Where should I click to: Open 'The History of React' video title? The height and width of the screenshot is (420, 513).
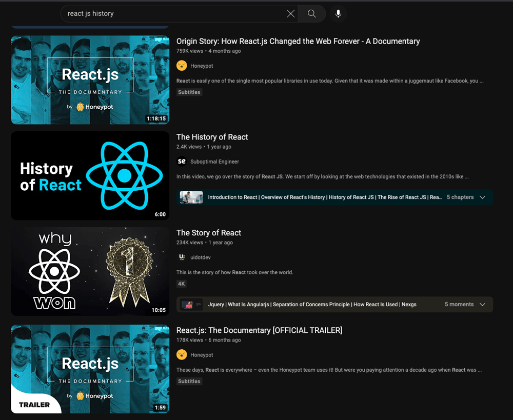pyautogui.click(x=212, y=137)
